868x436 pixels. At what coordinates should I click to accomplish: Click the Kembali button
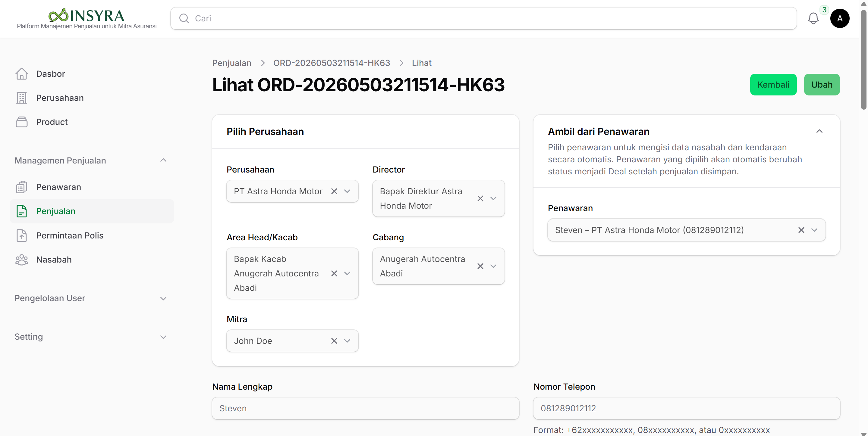[773, 85]
